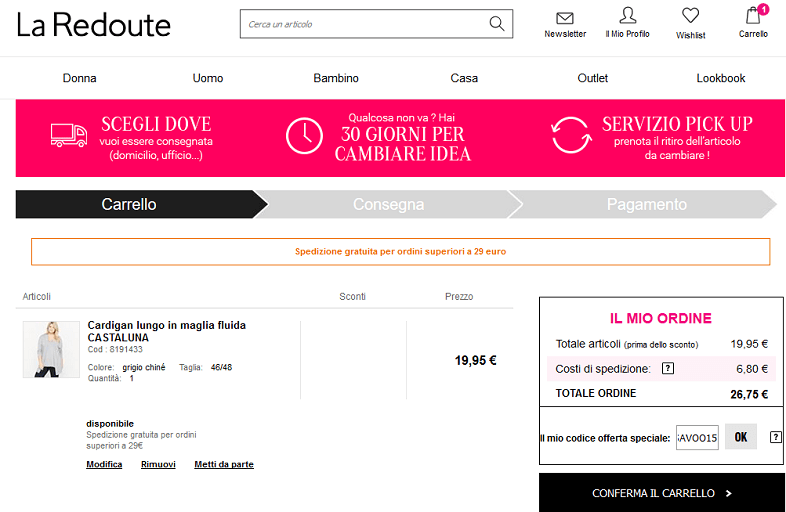Image resolution: width=786 pixels, height=512 pixels.
Task: Click the IL MIO ORDINE heading
Action: [661, 318]
